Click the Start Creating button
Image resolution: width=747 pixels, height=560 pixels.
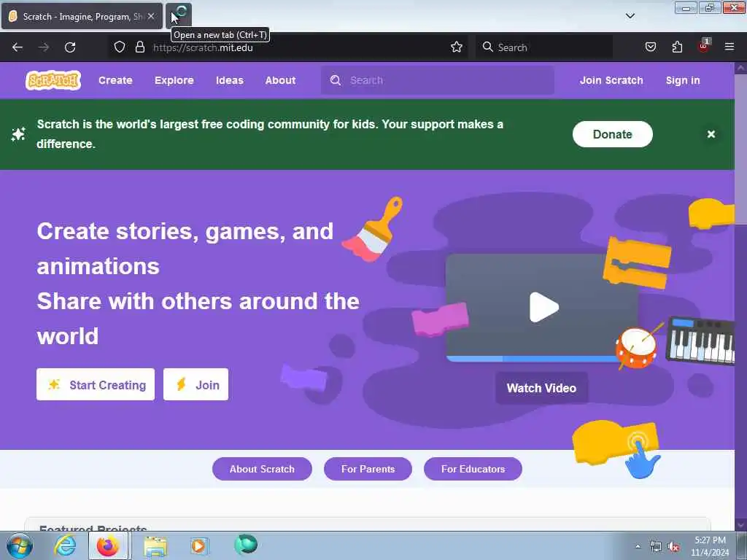(x=96, y=384)
